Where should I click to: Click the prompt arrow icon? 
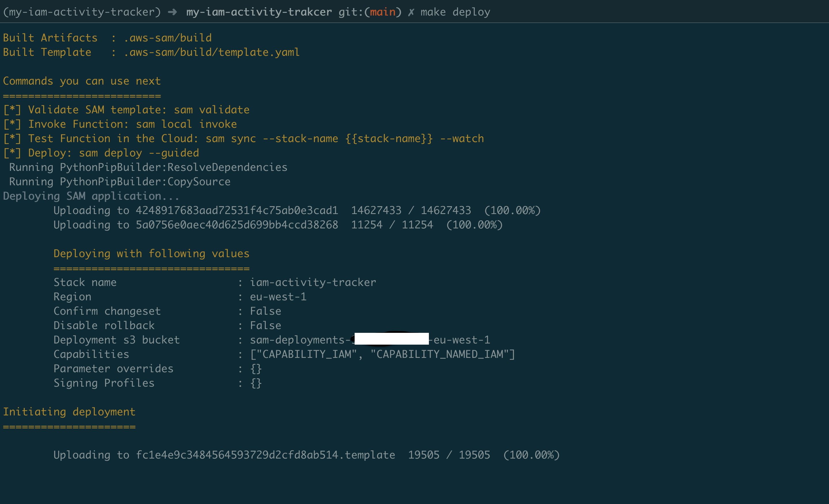click(173, 12)
